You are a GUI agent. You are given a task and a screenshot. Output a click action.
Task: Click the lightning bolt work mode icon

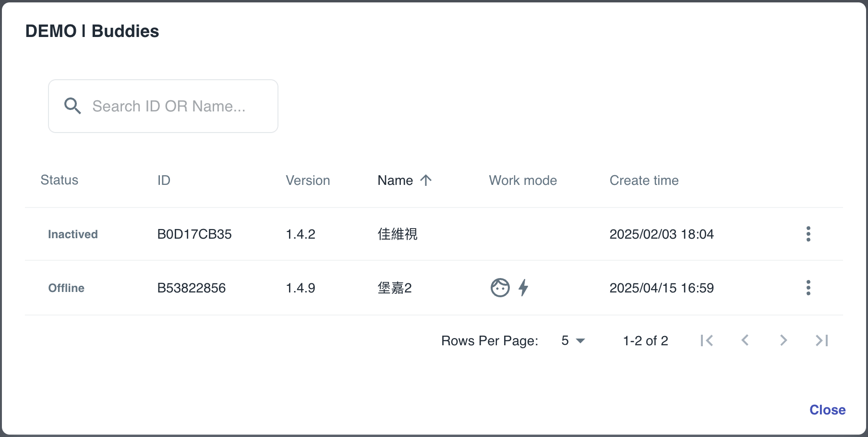523,288
